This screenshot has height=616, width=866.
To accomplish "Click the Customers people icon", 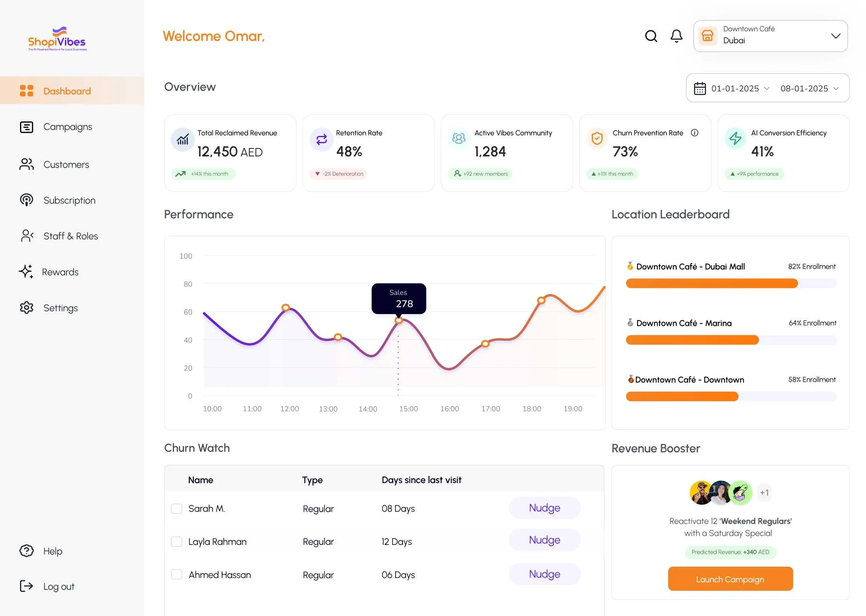I will (x=26, y=164).
